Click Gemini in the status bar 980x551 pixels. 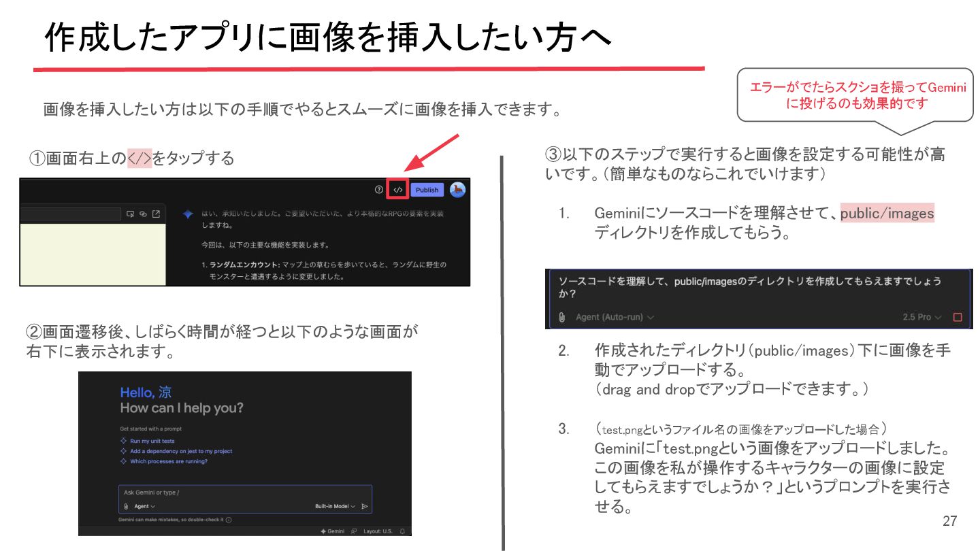[332, 531]
